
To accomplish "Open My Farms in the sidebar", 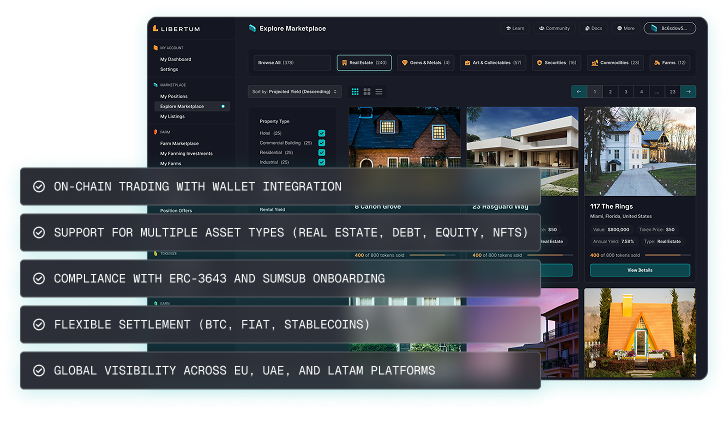I will click(170, 164).
